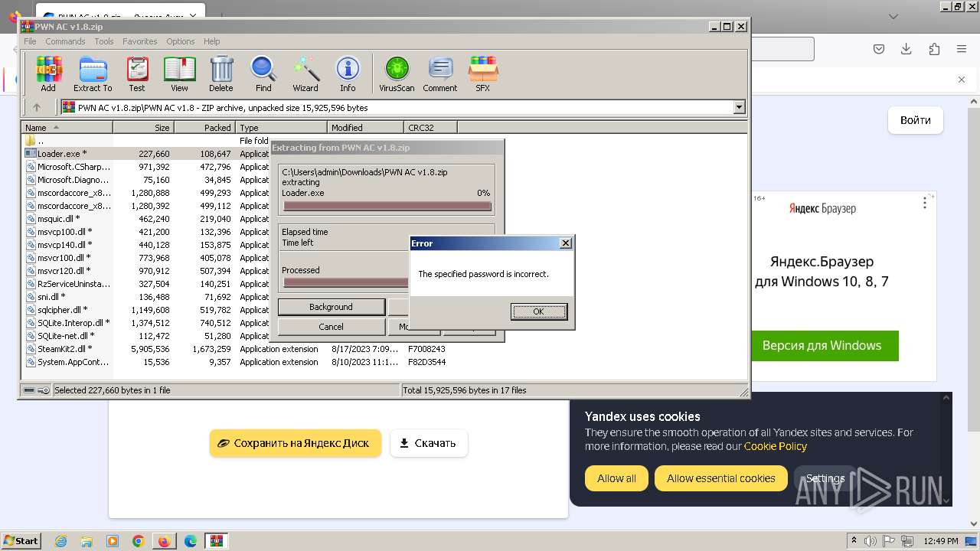Open Chrome from the taskbar
The image size is (980, 551).
point(139,541)
